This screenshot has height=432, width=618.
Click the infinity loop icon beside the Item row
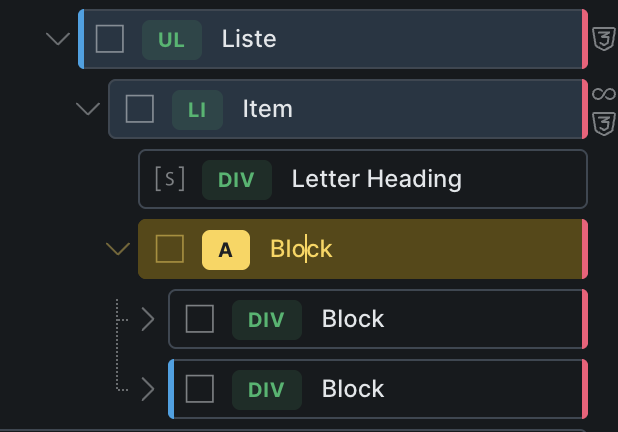pos(603,93)
